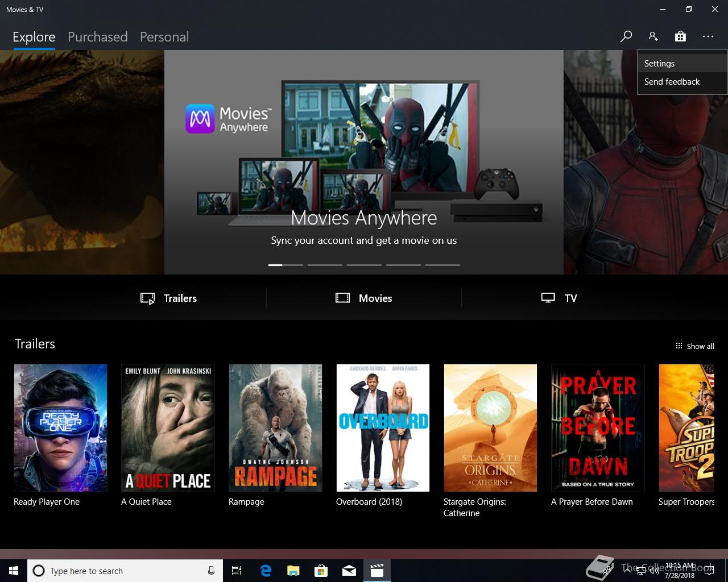This screenshot has width=728, height=582.
Task: Switch to the Explore tab
Action: 34,37
